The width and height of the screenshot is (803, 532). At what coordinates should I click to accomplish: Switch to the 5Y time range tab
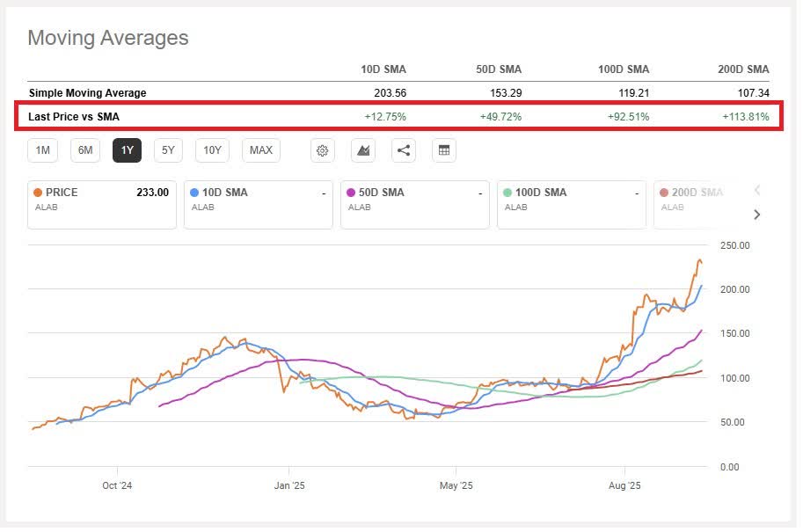click(x=166, y=150)
